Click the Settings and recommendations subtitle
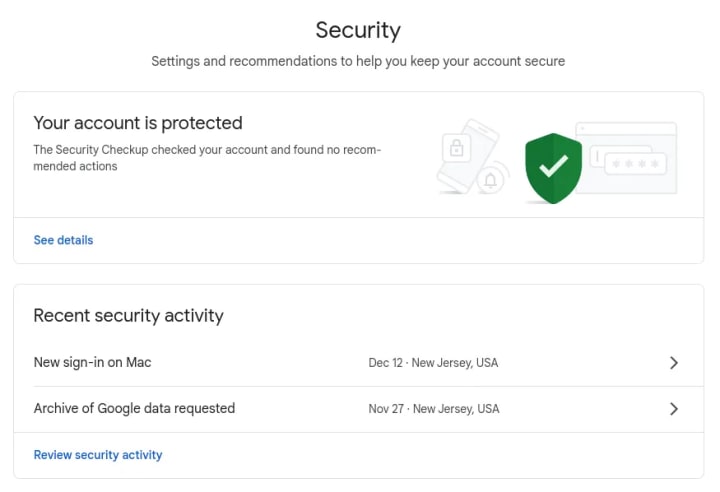 (x=358, y=61)
